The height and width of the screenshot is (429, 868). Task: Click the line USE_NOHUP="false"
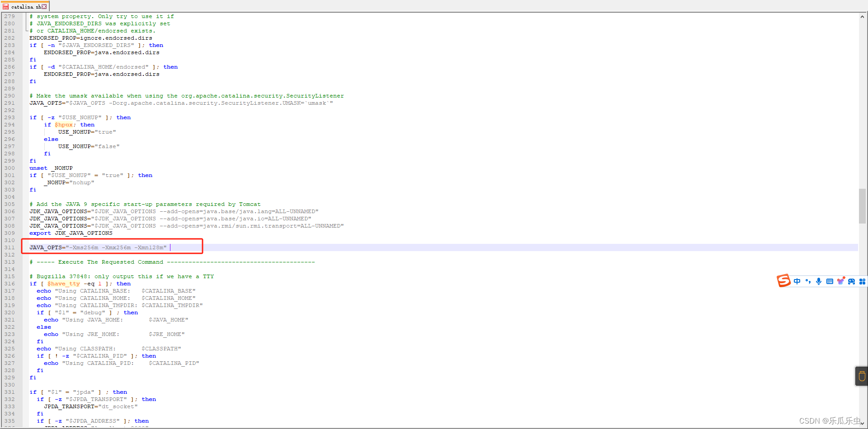(x=89, y=146)
